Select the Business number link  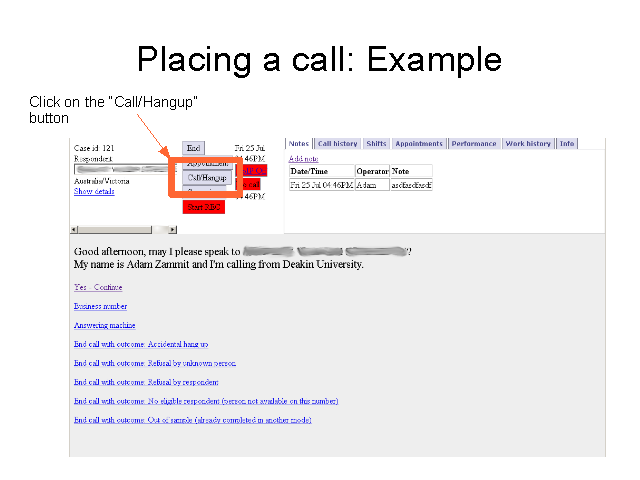100,306
